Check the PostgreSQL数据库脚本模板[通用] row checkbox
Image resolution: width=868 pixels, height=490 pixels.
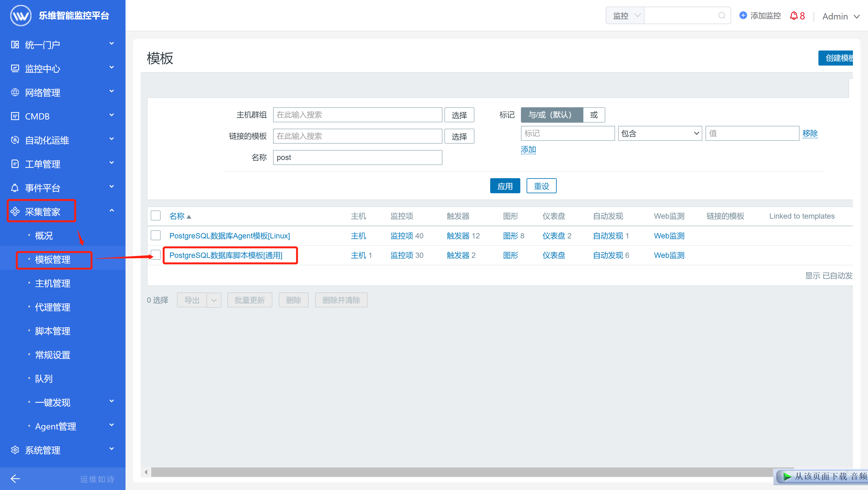pyautogui.click(x=156, y=255)
